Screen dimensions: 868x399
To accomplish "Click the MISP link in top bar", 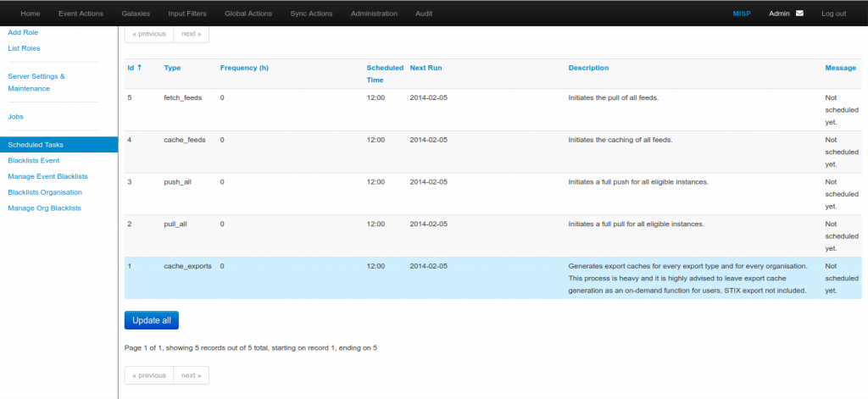I will (741, 14).
